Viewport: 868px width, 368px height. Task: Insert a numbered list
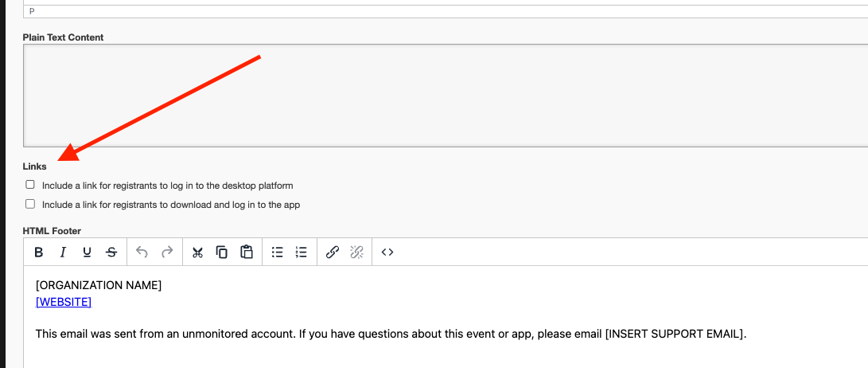(x=302, y=253)
